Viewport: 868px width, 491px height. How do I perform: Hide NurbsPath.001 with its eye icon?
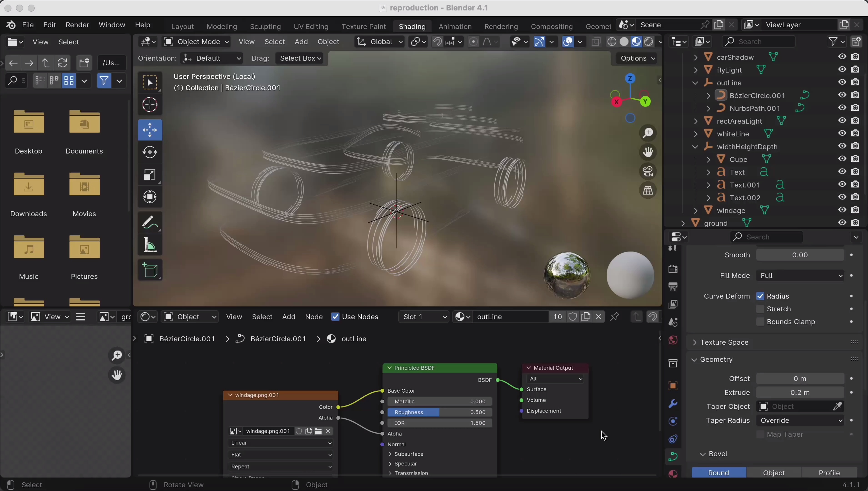842,108
